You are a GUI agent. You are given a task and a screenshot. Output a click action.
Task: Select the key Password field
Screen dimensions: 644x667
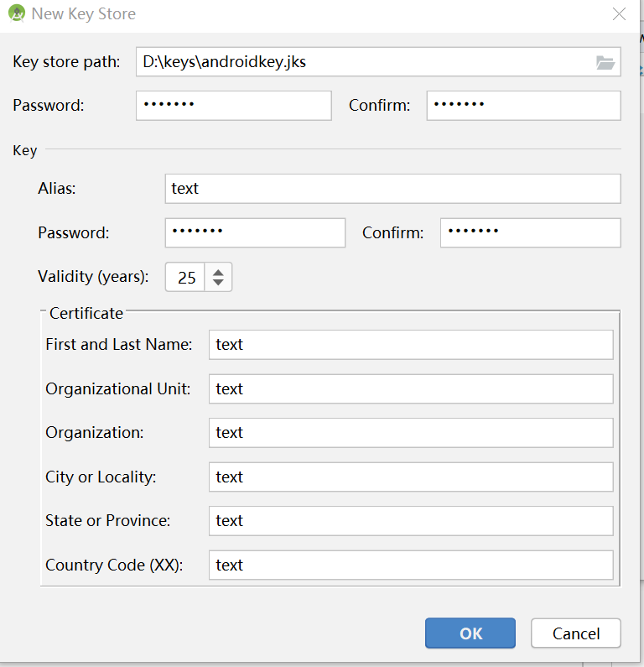(255, 232)
